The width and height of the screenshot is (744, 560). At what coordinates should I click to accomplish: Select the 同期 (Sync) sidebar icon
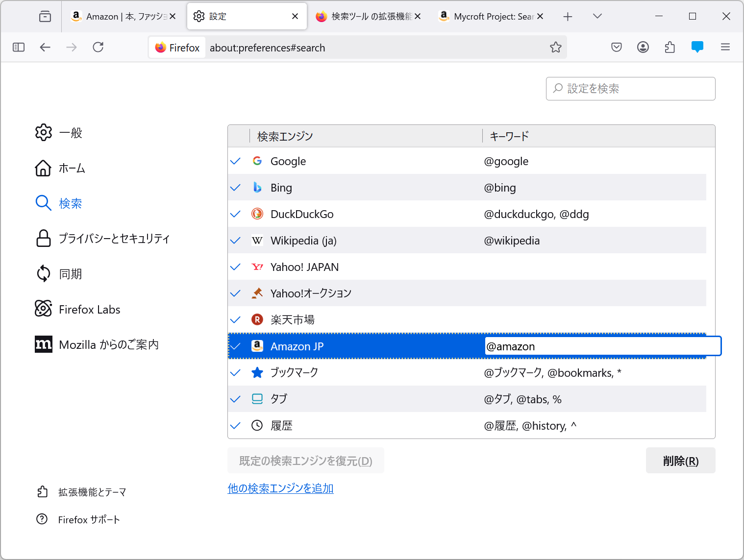pyautogui.click(x=44, y=273)
